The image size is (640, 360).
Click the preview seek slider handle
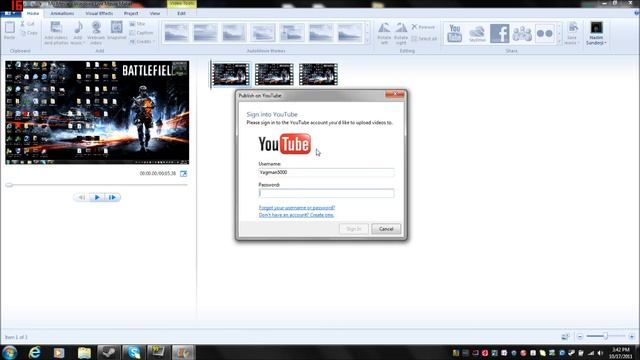9,185
